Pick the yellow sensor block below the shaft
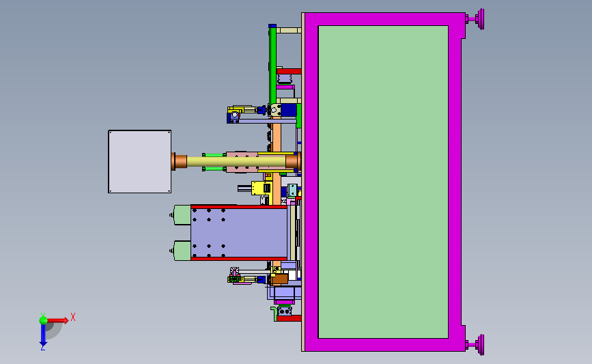This screenshot has width=592, height=364. 262,188
